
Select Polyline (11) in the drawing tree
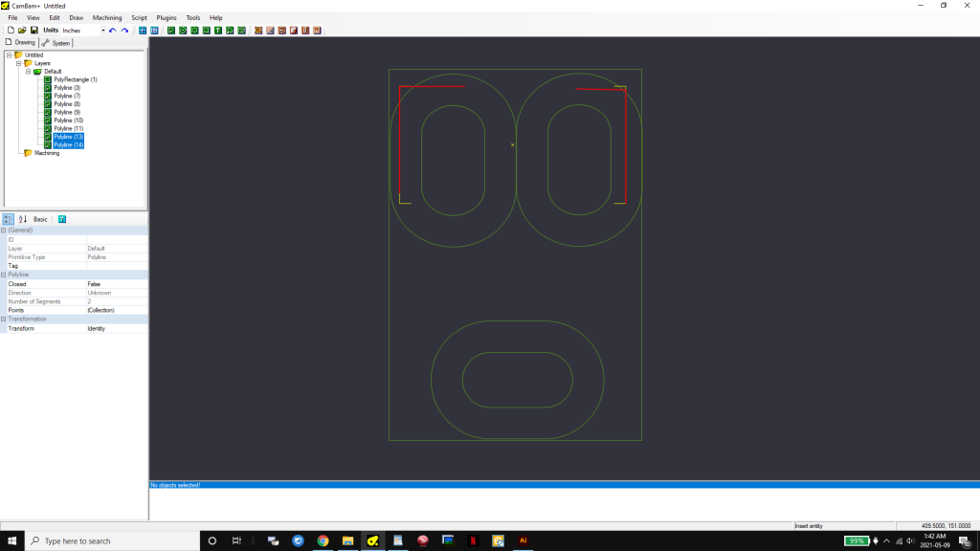pos(68,128)
